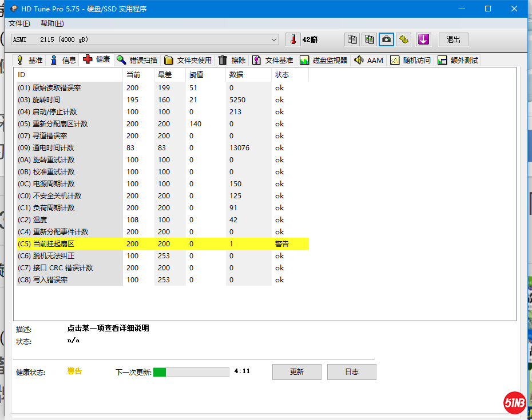Click the camera save screenshot icon
This screenshot has width=532, height=420.
[x=387, y=39]
